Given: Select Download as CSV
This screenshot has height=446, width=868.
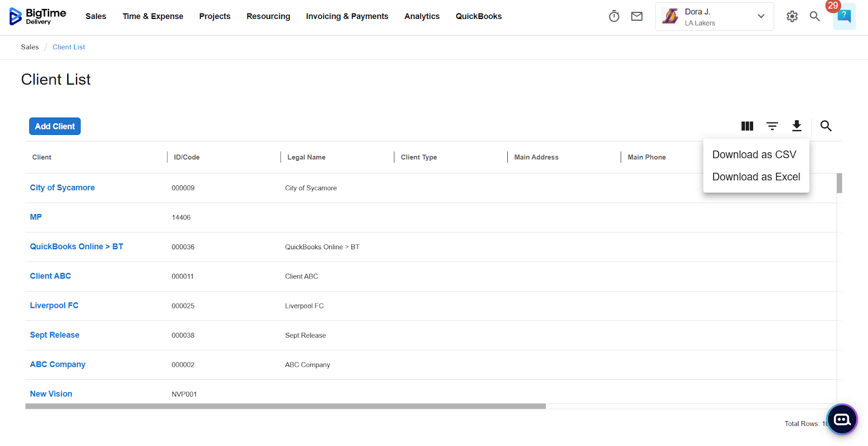Looking at the screenshot, I should 754,155.
